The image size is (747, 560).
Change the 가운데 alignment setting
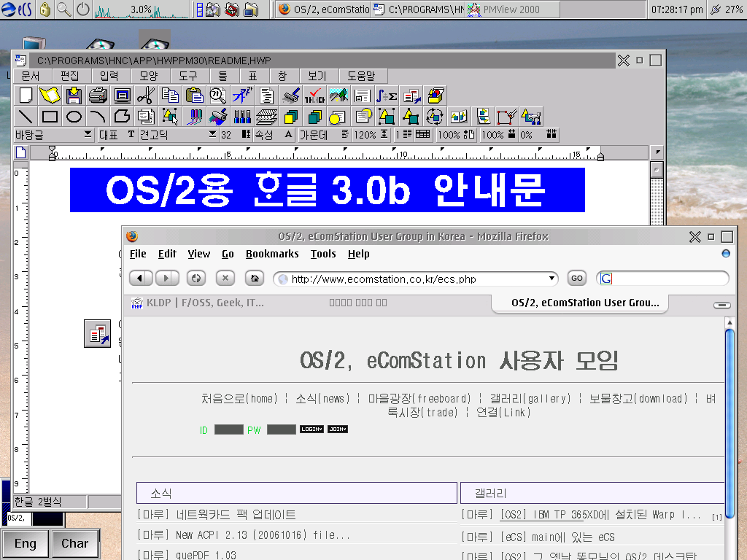pos(325,135)
